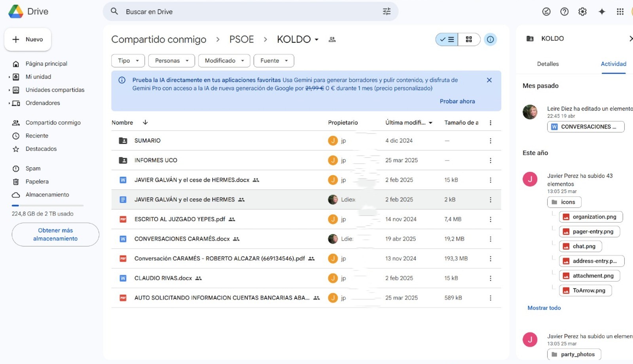This screenshot has height=364, width=633.
Task: Click the Nuevo button
Action: [x=28, y=40]
